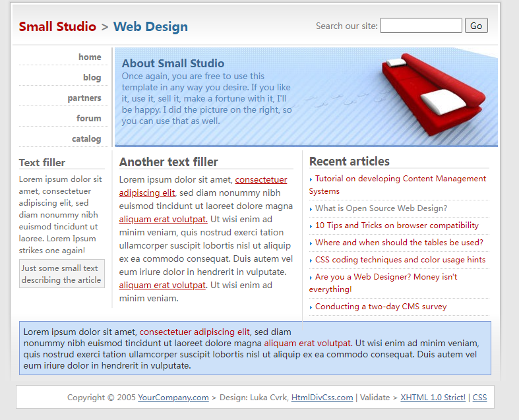
Task: Click the Go search button
Action: (476, 26)
